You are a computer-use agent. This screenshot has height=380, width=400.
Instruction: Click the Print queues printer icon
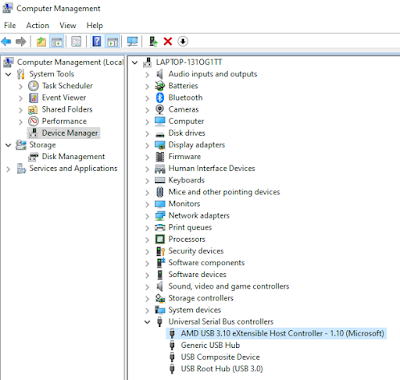[160, 227]
